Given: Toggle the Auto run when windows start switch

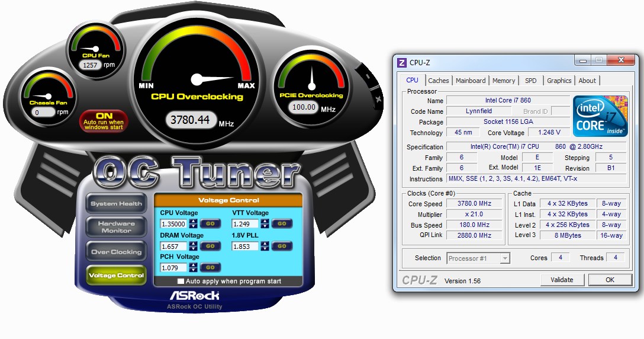Looking at the screenshot, I should tap(104, 121).
